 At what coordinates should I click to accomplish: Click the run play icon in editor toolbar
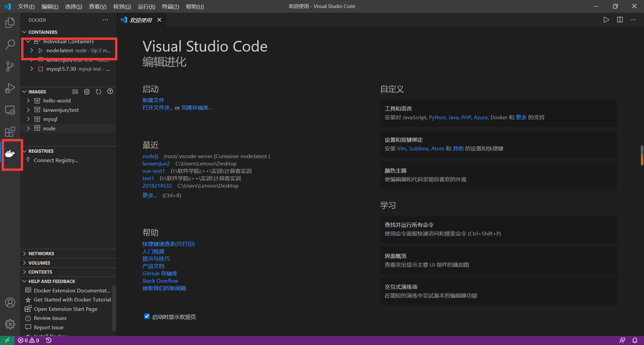pos(606,20)
